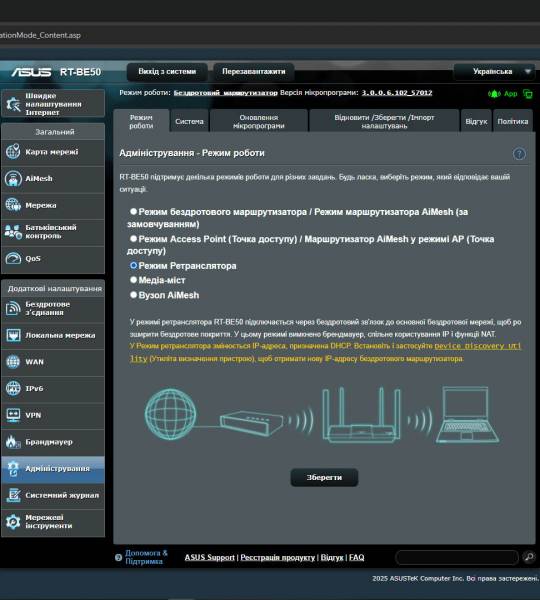Open the FAQ link

pyautogui.click(x=356, y=558)
